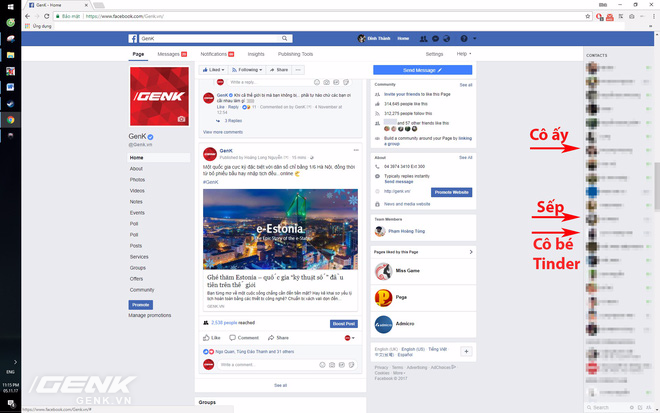Open the Liked dropdown

(213, 70)
